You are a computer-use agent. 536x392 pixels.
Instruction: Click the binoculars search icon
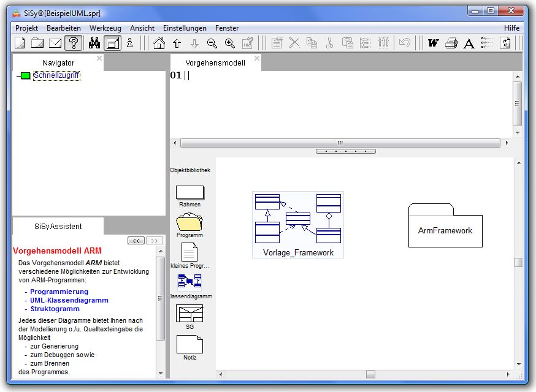tap(94, 43)
